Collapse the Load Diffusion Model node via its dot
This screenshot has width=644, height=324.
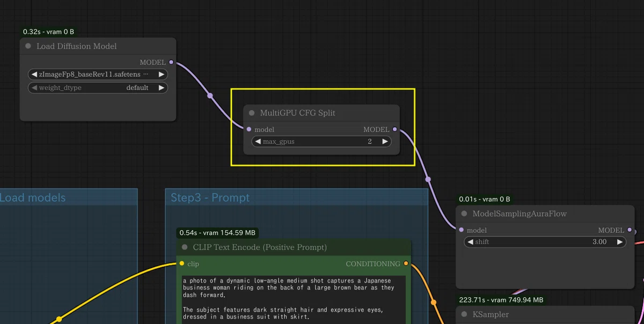[28, 46]
